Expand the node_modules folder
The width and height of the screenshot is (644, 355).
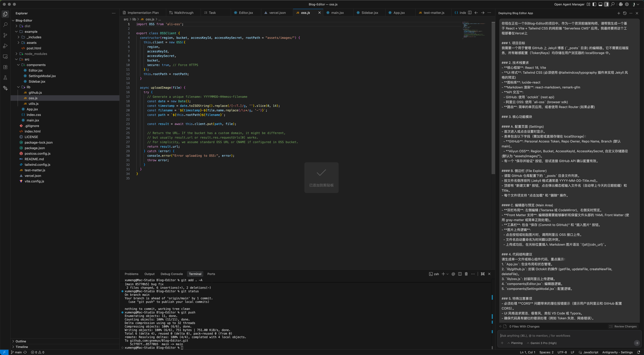point(36,54)
